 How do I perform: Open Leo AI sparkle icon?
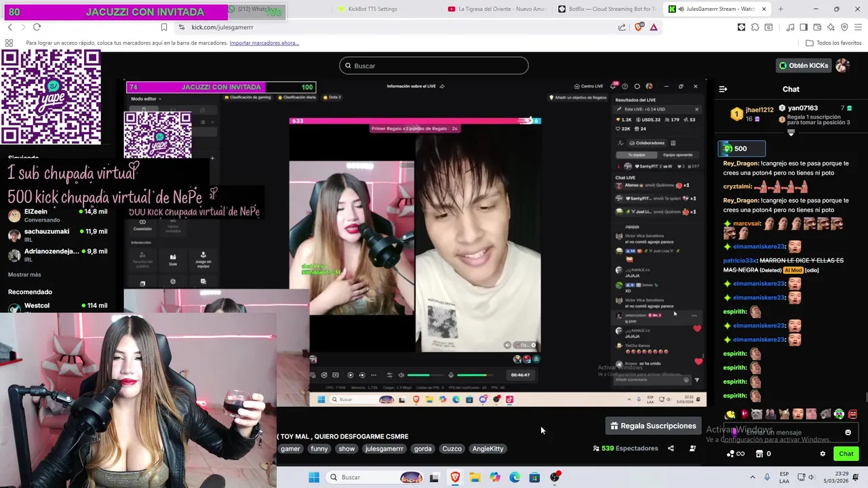click(x=831, y=27)
